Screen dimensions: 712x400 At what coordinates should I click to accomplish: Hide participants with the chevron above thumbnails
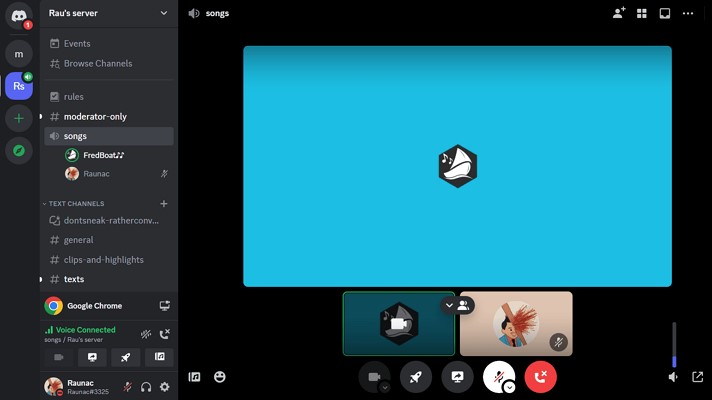[x=449, y=305]
